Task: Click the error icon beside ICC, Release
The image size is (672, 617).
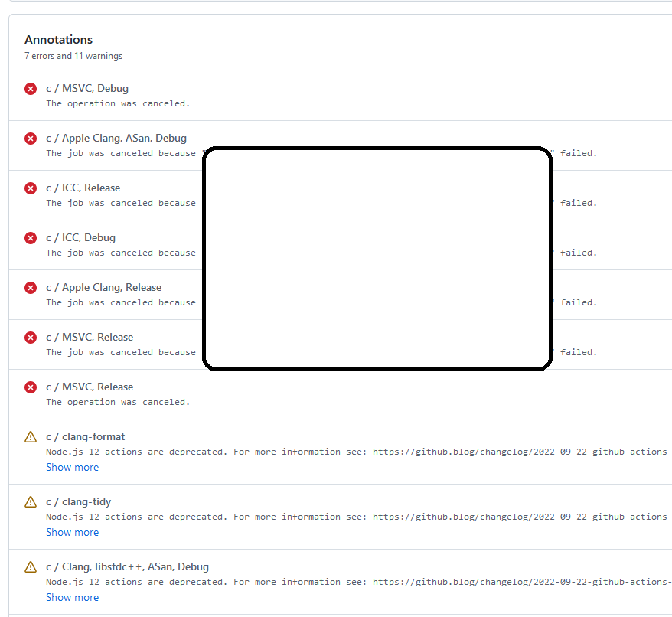Action: 31,188
